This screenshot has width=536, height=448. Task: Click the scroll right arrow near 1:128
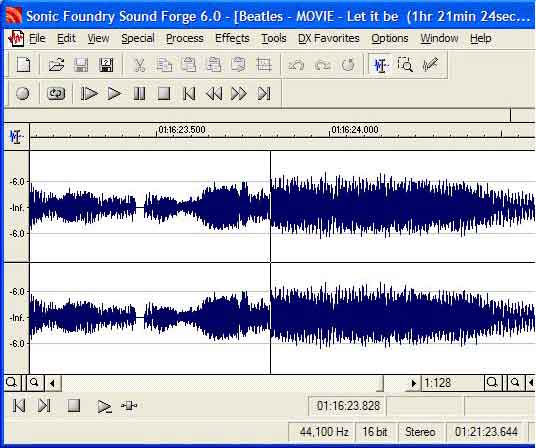coord(413,383)
